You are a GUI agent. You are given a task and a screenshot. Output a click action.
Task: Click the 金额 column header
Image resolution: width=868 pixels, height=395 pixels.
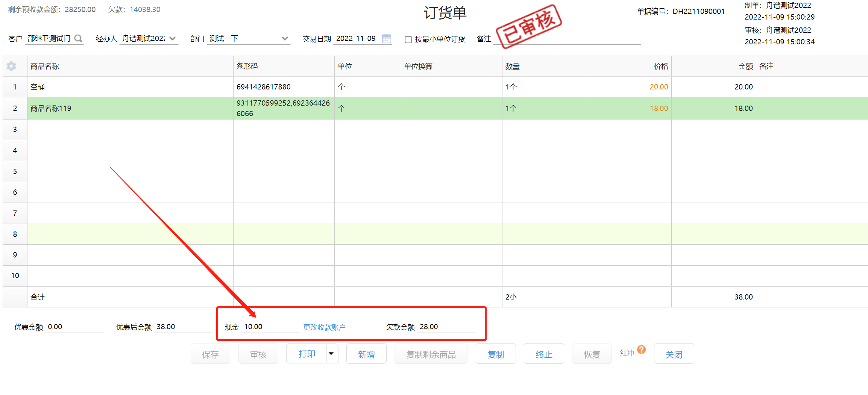[714, 66]
